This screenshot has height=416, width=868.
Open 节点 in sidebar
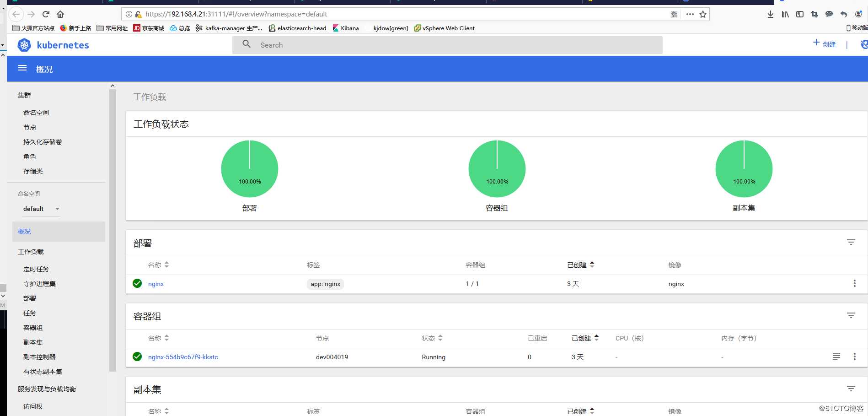[30, 127]
